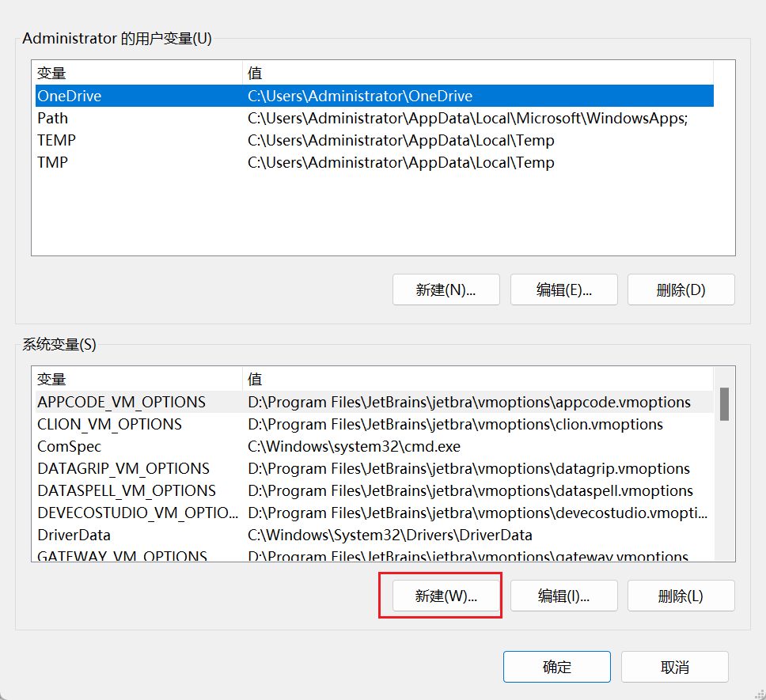766x700 pixels.
Task: Click 新建(W)... to add system variable
Action: pyautogui.click(x=446, y=596)
